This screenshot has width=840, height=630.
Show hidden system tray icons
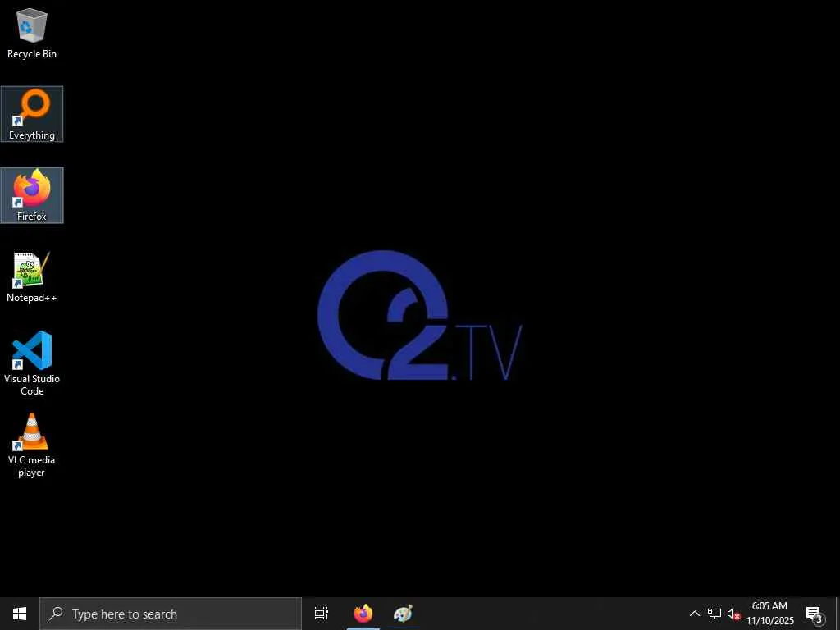[694, 614]
